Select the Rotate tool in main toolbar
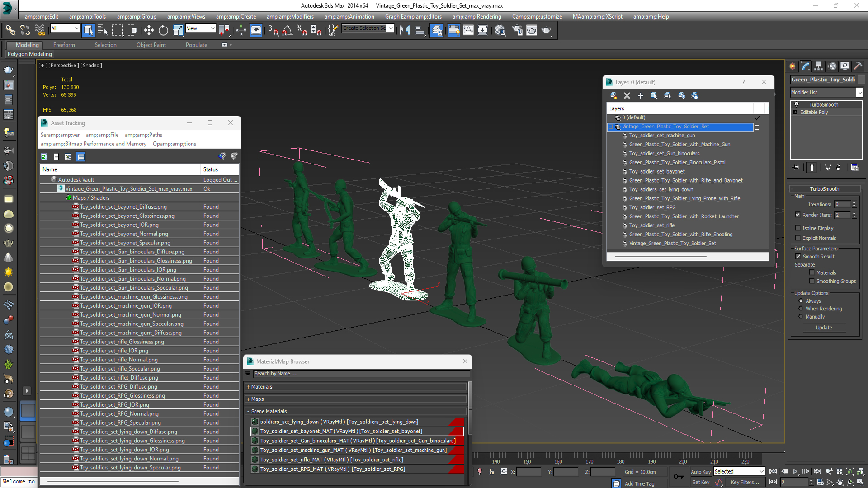 (x=163, y=30)
